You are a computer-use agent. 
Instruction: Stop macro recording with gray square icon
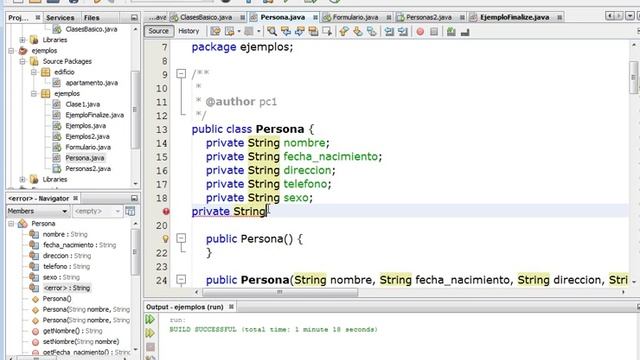pos(434,31)
